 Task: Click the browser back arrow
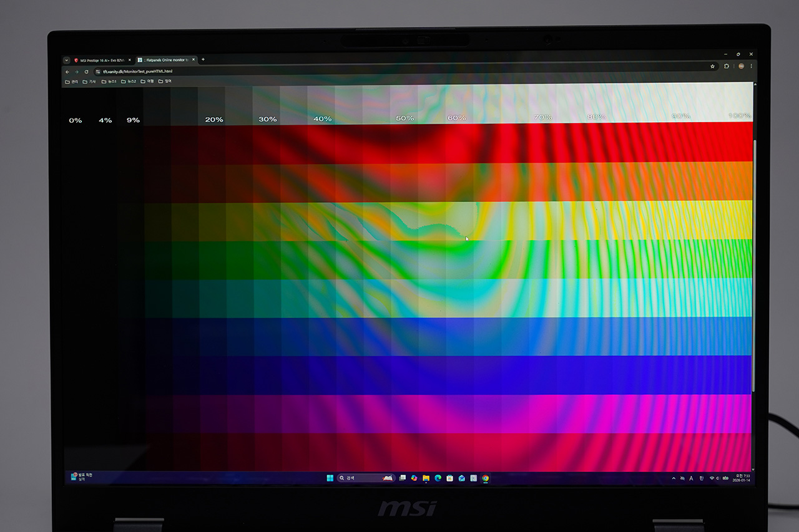click(x=67, y=72)
